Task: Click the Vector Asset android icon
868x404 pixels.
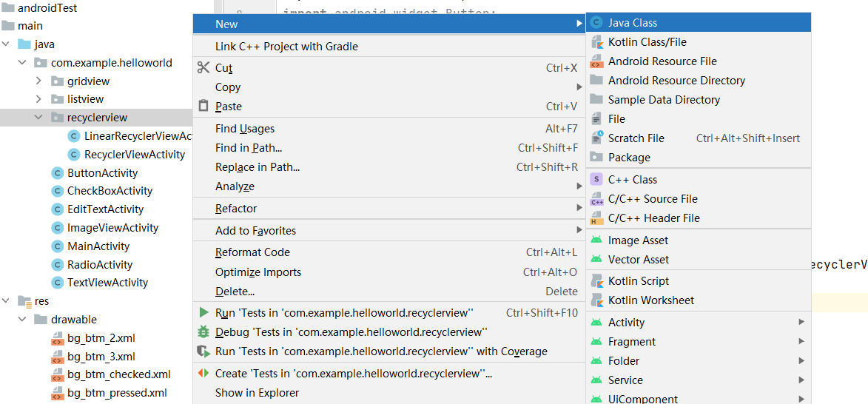Action: pyautogui.click(x=596, y=260)
